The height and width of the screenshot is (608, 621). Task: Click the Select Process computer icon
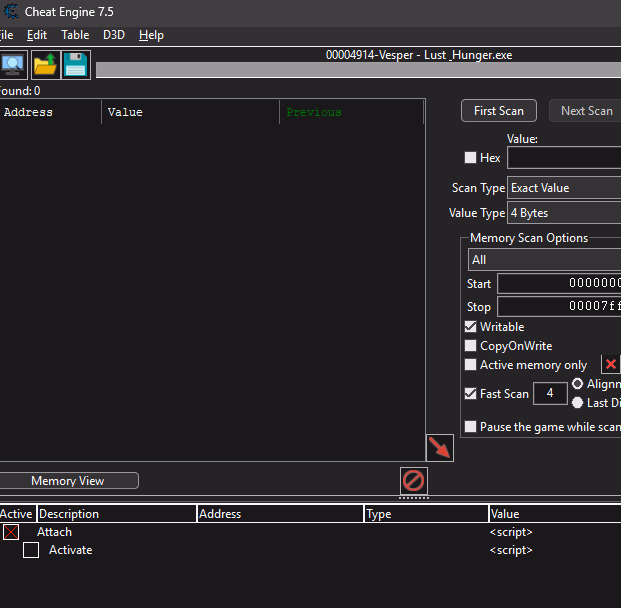tap(12, 65)
